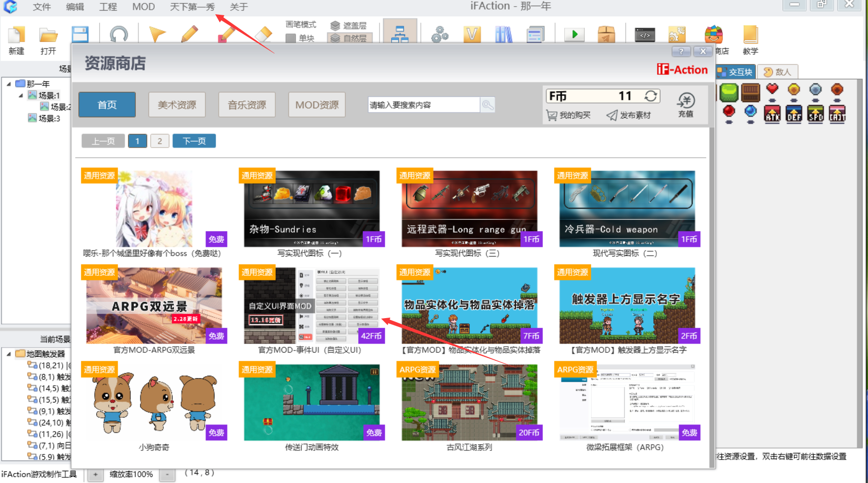This screenshot has width=868, height=483.
Task: Open the 编辑 menu
Action: [75, 7]
